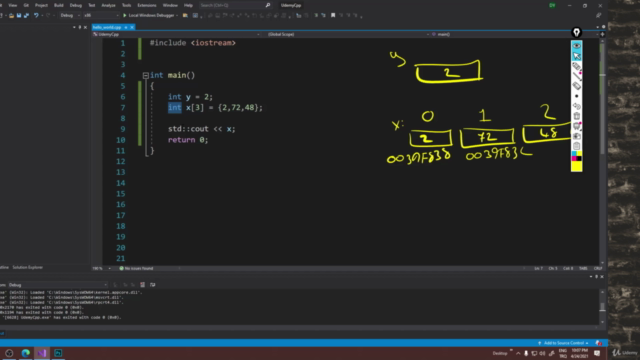Toggle auto-hide pin on left side panel
Screen dimensions: 640x360
pyautogui.click(x=80, y=27)
